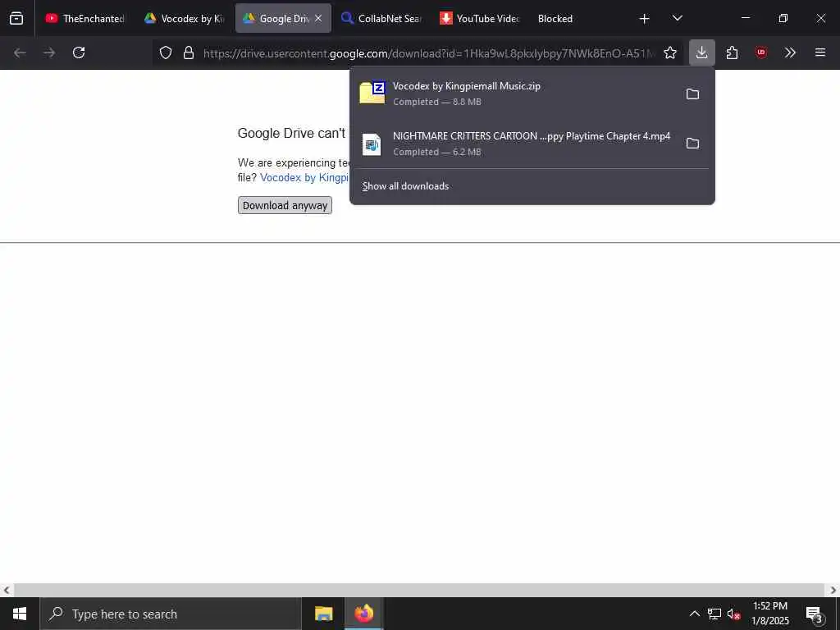Open Firefox application hamburger menu
The height and width of the screenshot is (630, 840).
click(820, 52)
